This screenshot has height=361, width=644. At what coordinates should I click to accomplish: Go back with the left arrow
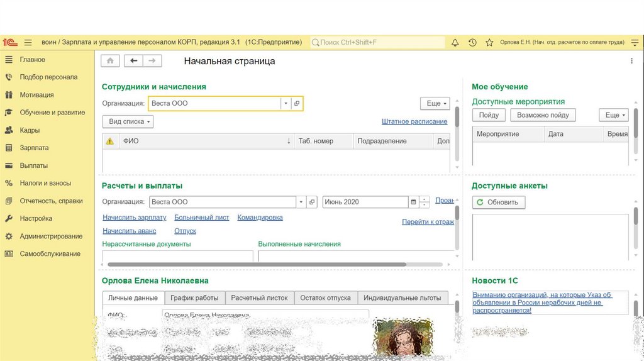tap(133, 61)
